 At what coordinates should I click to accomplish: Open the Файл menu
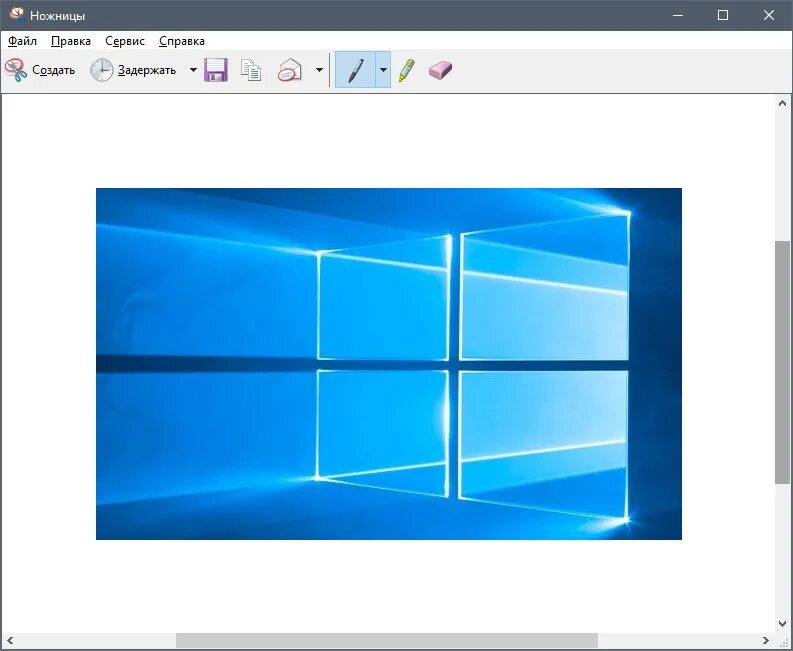22,41
